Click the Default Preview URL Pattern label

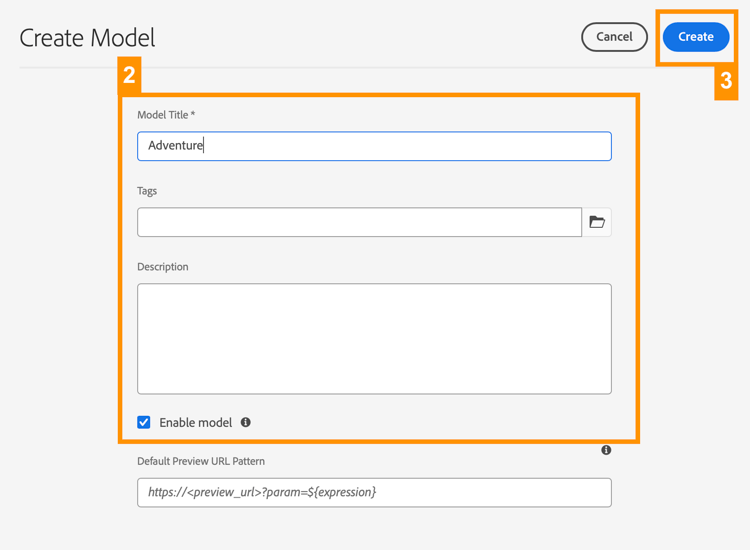point(201,461)
